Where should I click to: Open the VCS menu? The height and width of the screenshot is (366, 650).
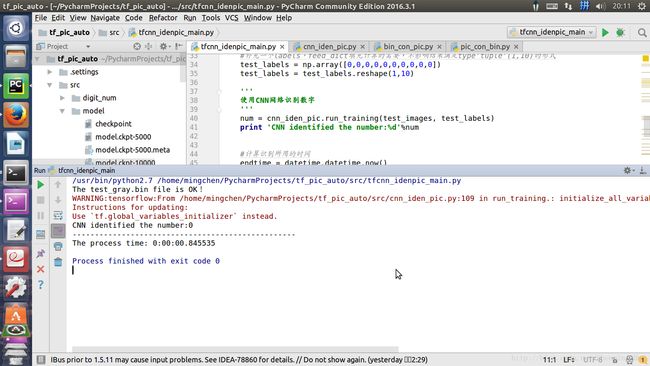(231, 18)
